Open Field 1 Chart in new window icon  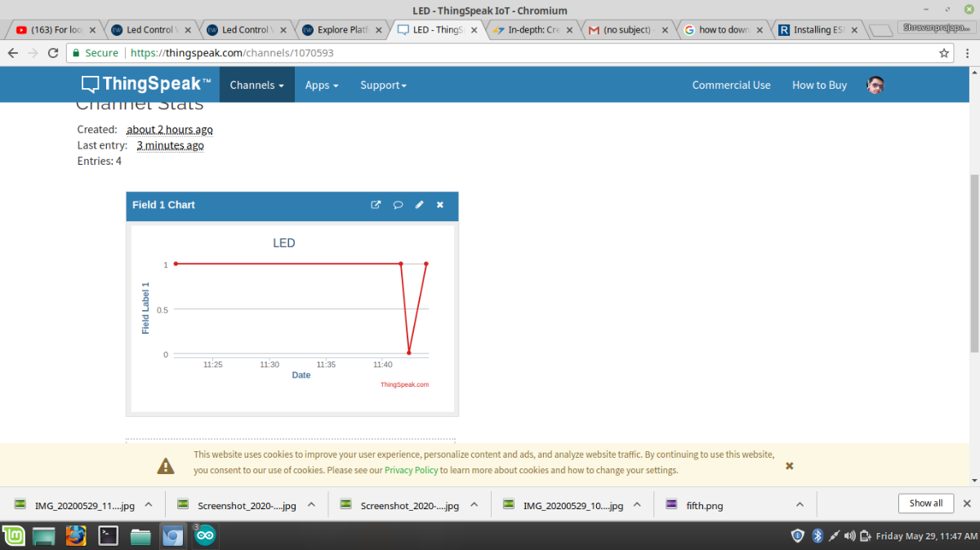(x=376, y=205)
